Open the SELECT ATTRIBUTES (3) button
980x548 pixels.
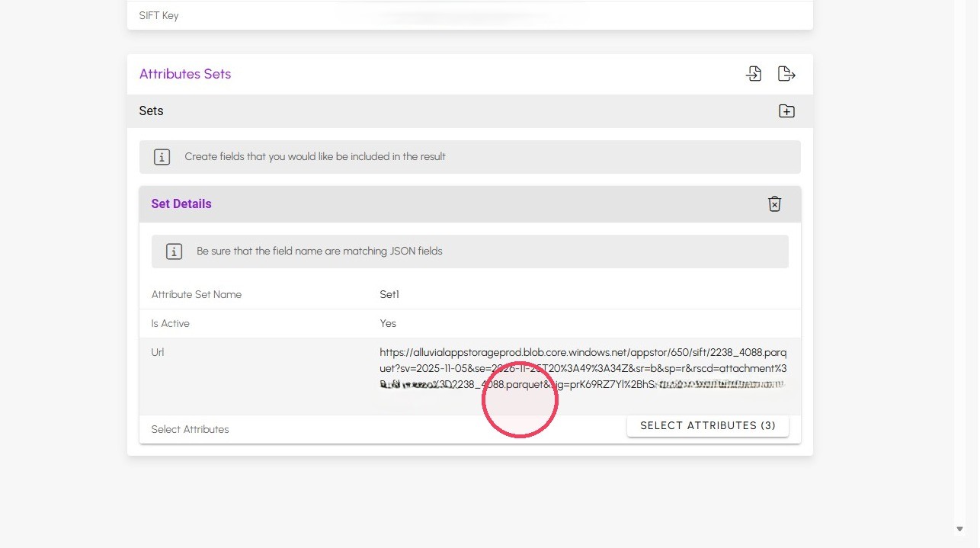[x=708, y=426]
